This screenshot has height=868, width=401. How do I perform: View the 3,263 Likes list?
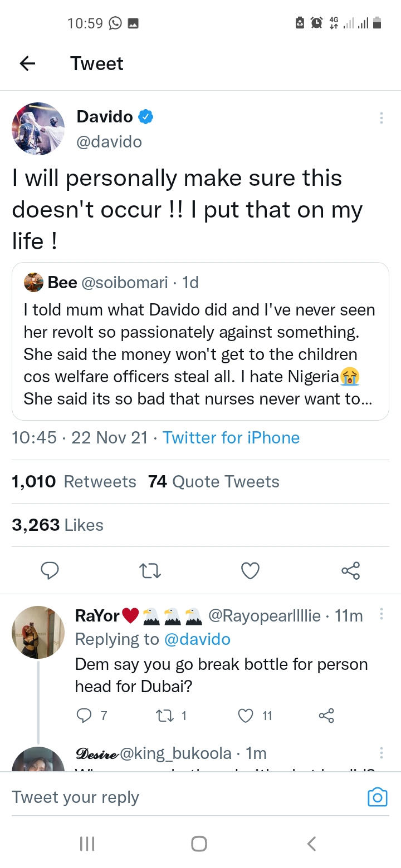[x=58, y=525]
